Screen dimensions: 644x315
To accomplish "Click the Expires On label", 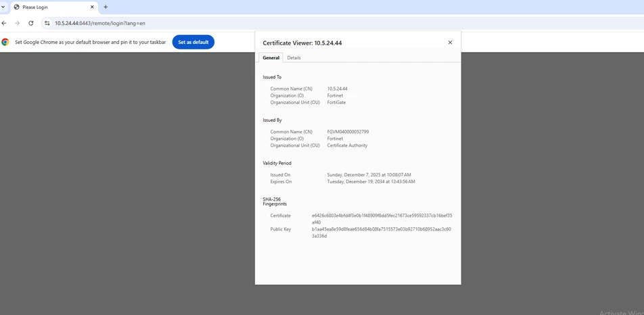I will [281, 182].
